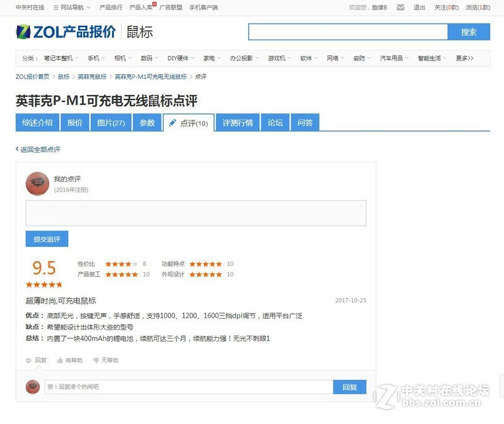504x424 pixels.
Task: Open the 论坛 tab
Action: coord(275,122)
